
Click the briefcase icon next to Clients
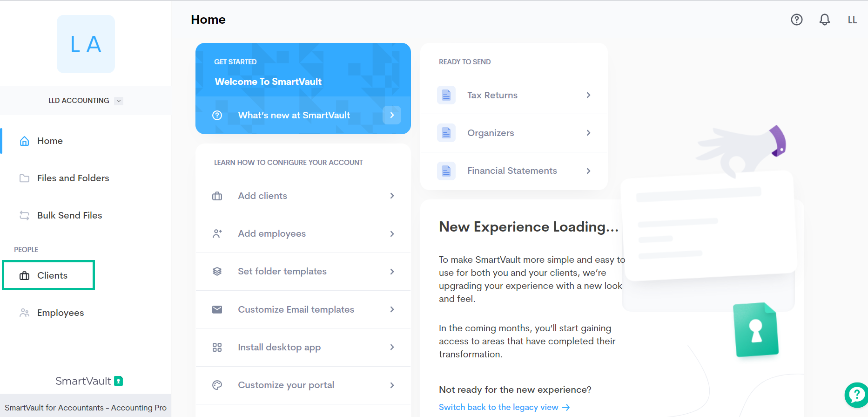25,275
